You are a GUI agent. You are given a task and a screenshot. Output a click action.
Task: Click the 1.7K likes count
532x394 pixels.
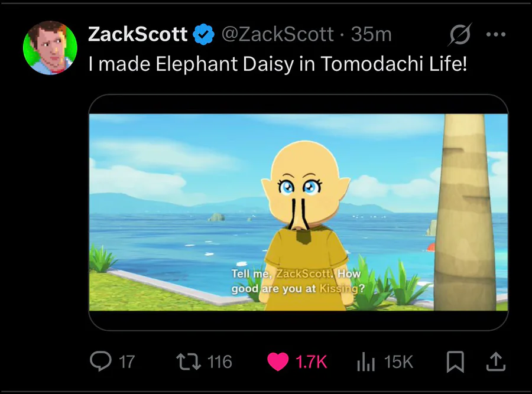pyautogui.click(x=311, y=362)
